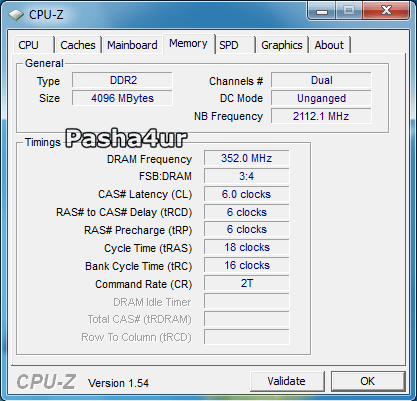
Task: Click the DDR2 memory type field
Action: [x=122, y=80]
